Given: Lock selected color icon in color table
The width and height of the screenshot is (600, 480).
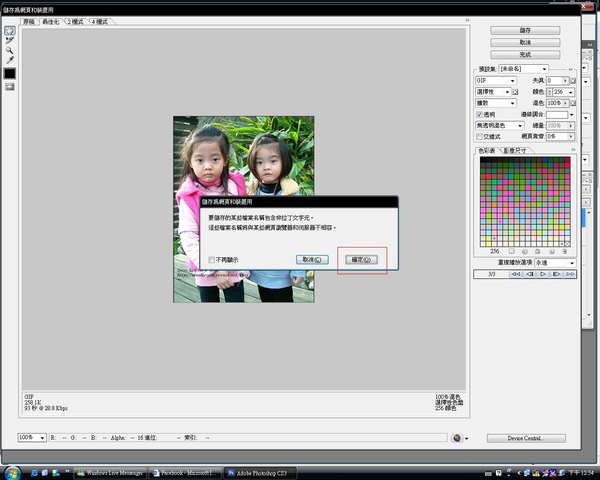Looking at the screenshot, I should tap(538, 251).
